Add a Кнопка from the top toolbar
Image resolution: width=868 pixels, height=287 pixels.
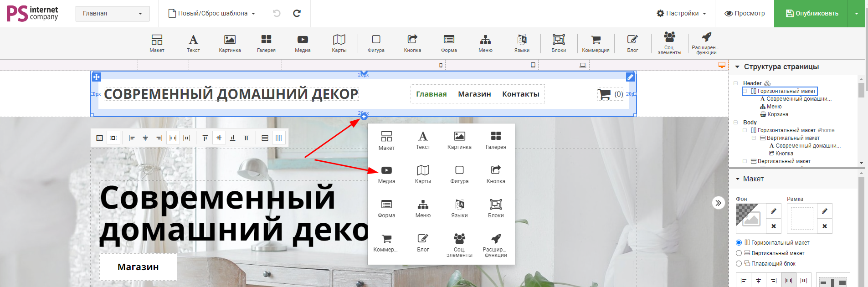pyautogui.click(x=412, y=44)
